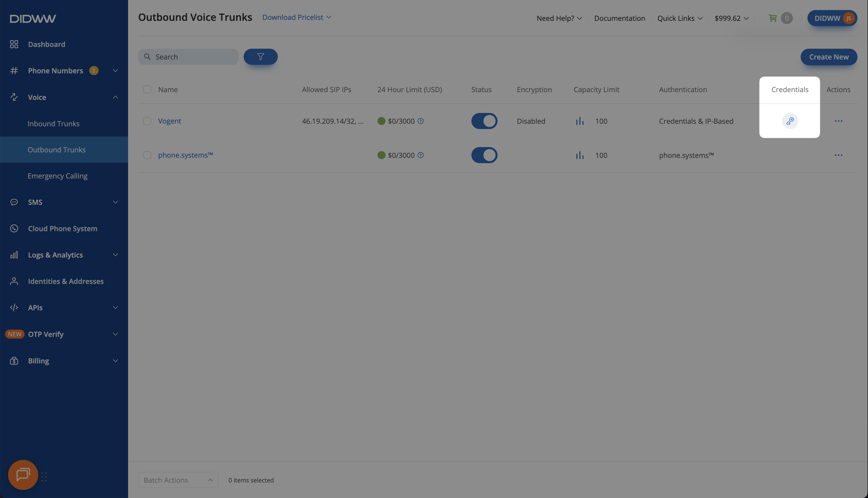The width and height of the screenshot is (868, 498).
Task: Click the phone.systems row three-dots actions menu
Action: point(838,155)
